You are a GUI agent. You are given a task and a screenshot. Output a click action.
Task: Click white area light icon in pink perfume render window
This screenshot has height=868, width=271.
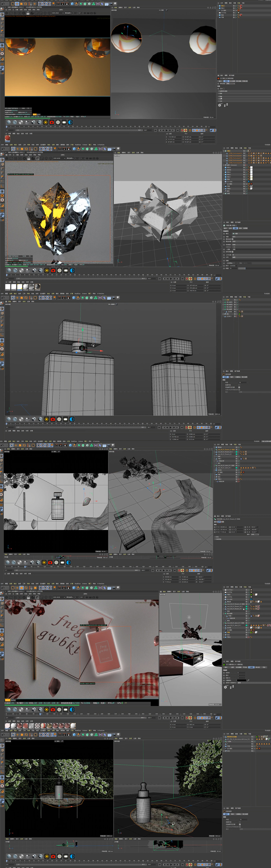(66, 710)
